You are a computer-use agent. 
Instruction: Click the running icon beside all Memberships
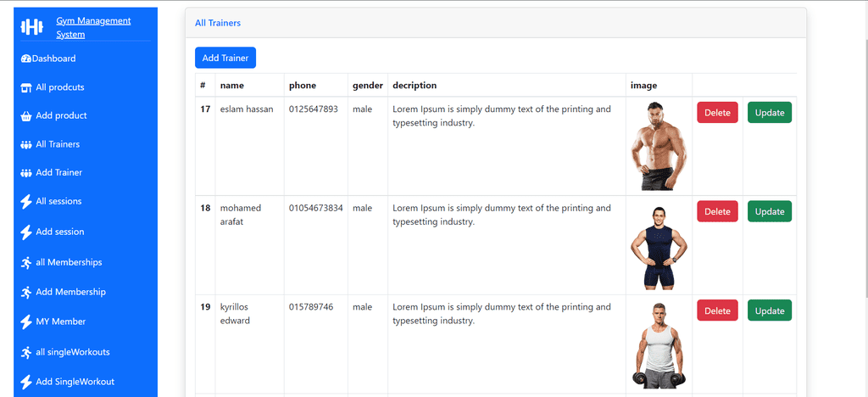pyautogui.click(x=25, y=262)
